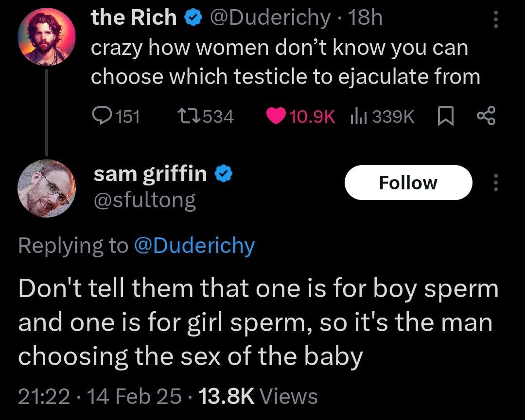Retweet the Rich's post
525x420 pixels.
(205, 116)
